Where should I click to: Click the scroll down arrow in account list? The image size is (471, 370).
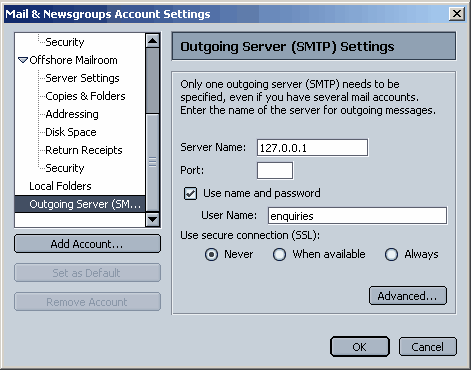click(x=153, y=219)
